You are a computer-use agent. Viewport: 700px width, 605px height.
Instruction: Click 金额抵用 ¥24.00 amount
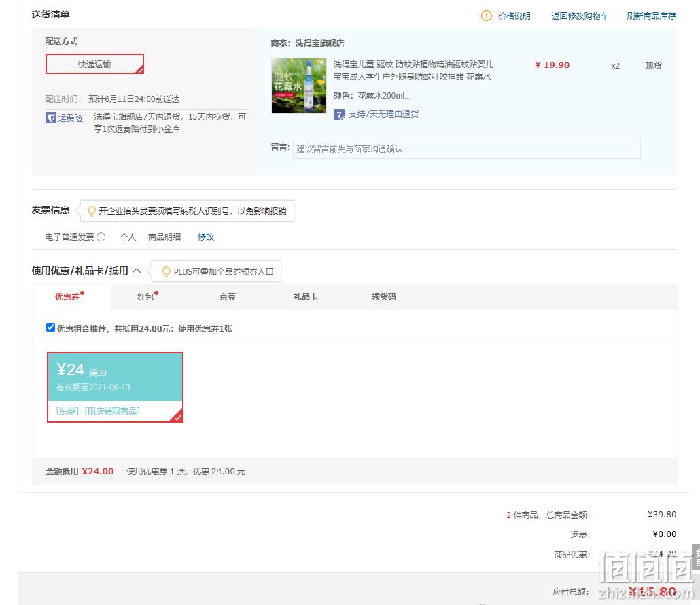(x=98, y=472)
